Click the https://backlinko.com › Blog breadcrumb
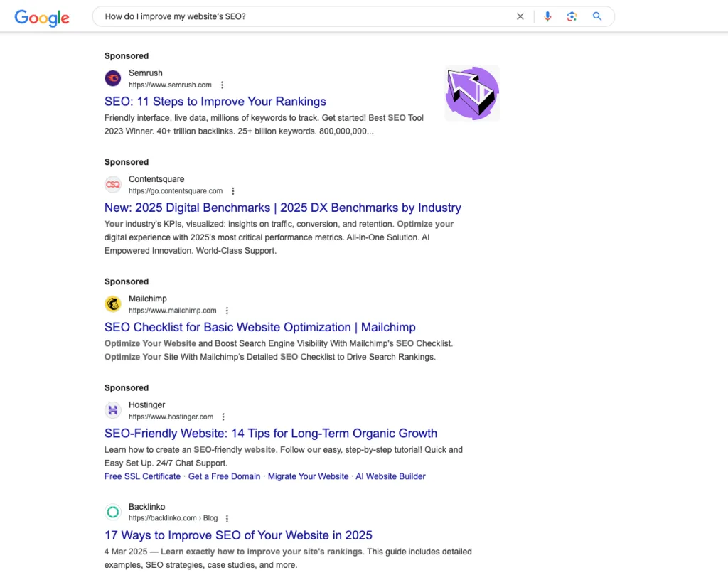The image size is (728, 580). point(173,518)
